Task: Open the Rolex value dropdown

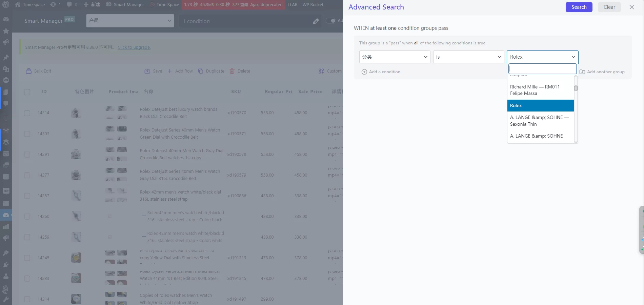Action: point(542,57)
